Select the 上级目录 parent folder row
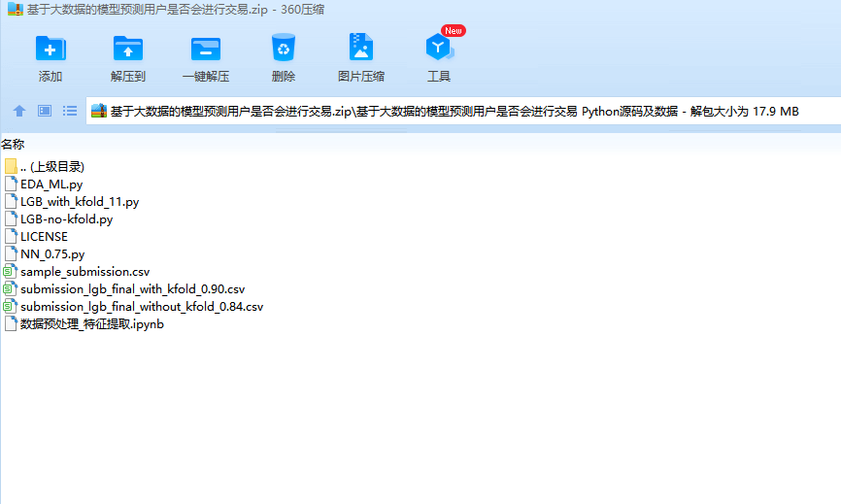Viewport: 841px width, 504px height. point(45,167)
